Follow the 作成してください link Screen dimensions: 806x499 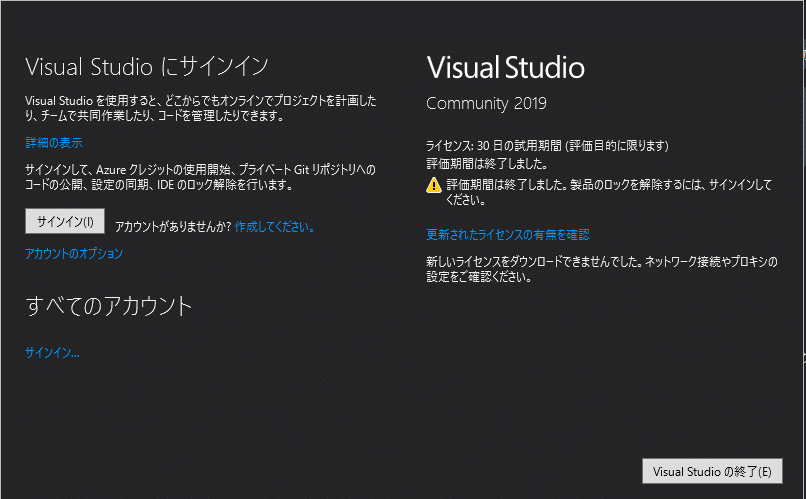(274, 227)
